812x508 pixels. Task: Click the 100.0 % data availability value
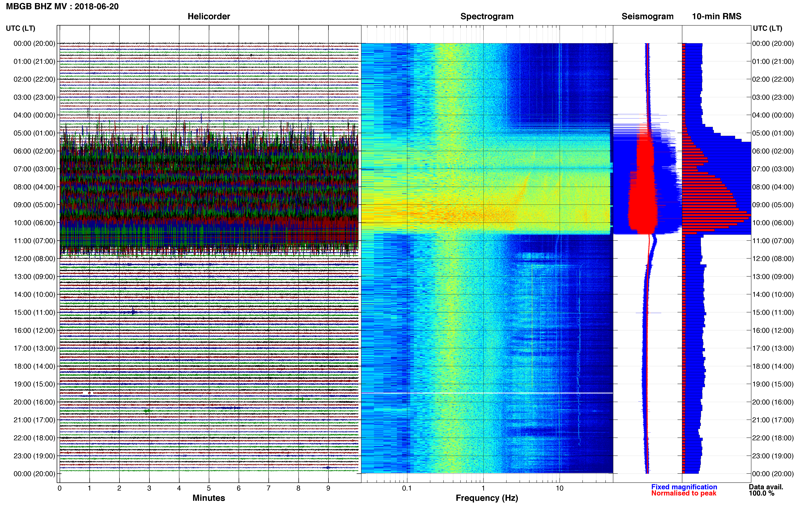762,493
